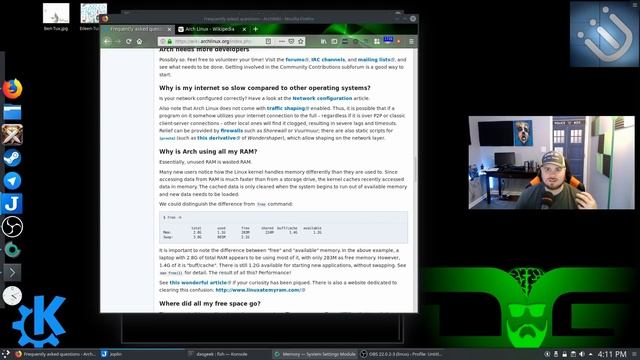Visit the www.linuxatemyram.com link
640x360 pixels.
click(x=260, y=290)
